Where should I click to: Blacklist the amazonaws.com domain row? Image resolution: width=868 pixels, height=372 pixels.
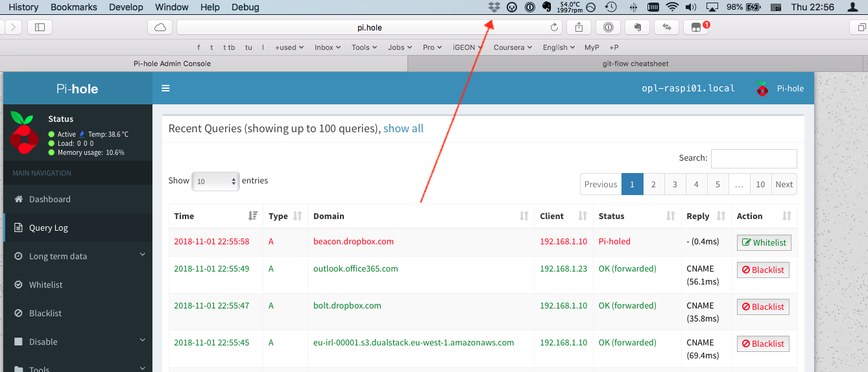(763, 343)
